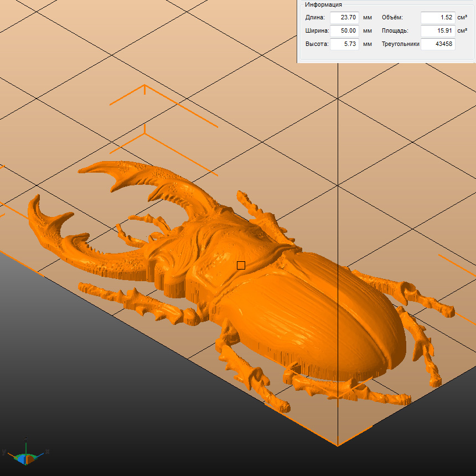
Task: Click the Z axis label on the gizmo
Action: tap(26, 438)
